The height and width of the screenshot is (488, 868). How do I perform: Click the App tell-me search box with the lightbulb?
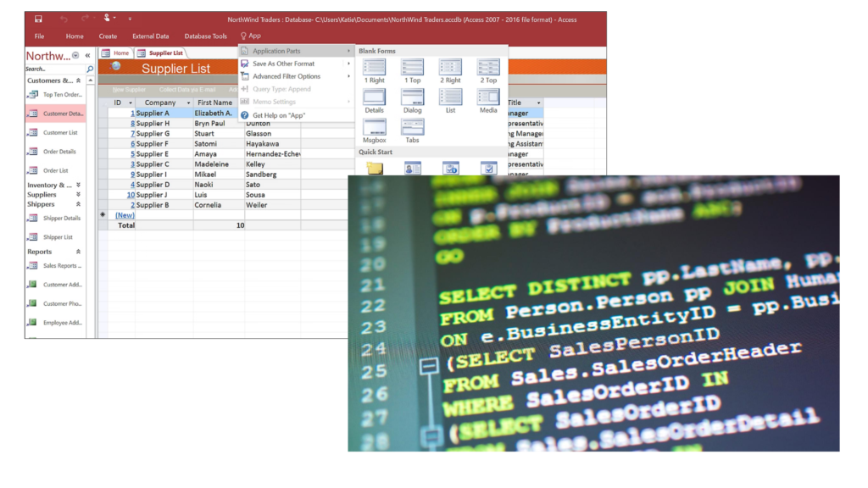point(251,36)
